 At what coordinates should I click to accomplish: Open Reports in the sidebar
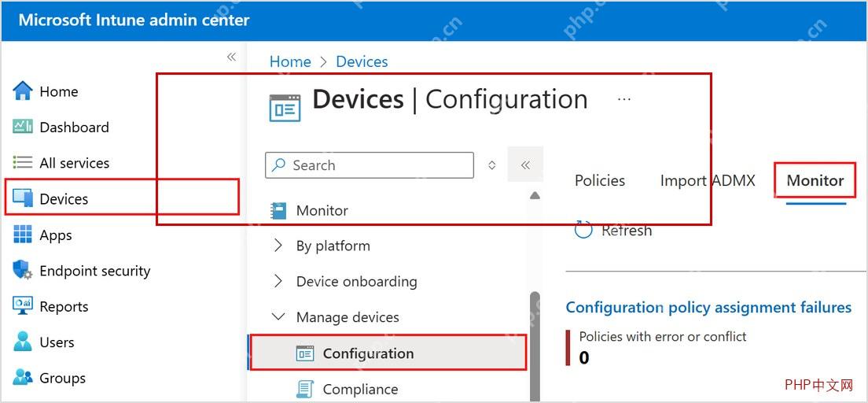[x=64, y=306]
